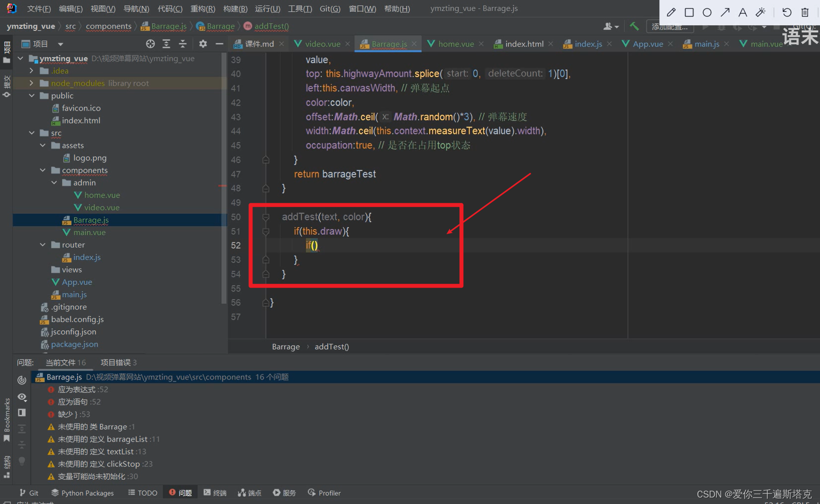
Task: Toggle the eye preview icon in problems panel
Action: (x=22, y=397)
